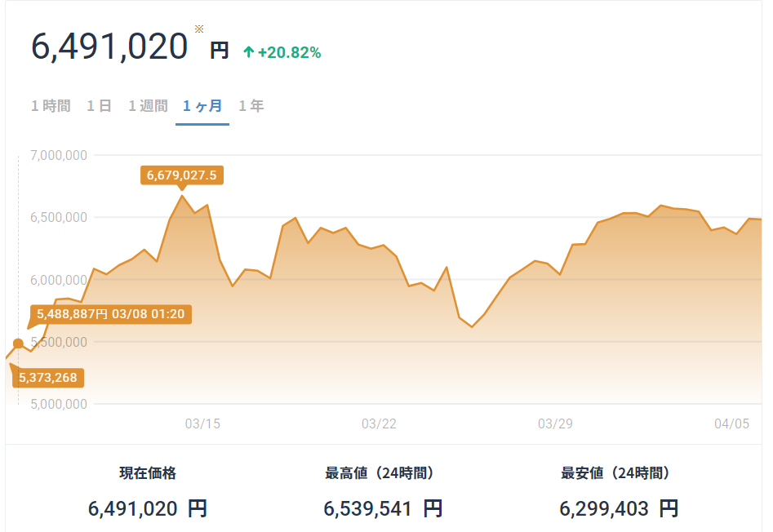
Task: Click the orange data point on the chart
Action: [x=18, y=344]
